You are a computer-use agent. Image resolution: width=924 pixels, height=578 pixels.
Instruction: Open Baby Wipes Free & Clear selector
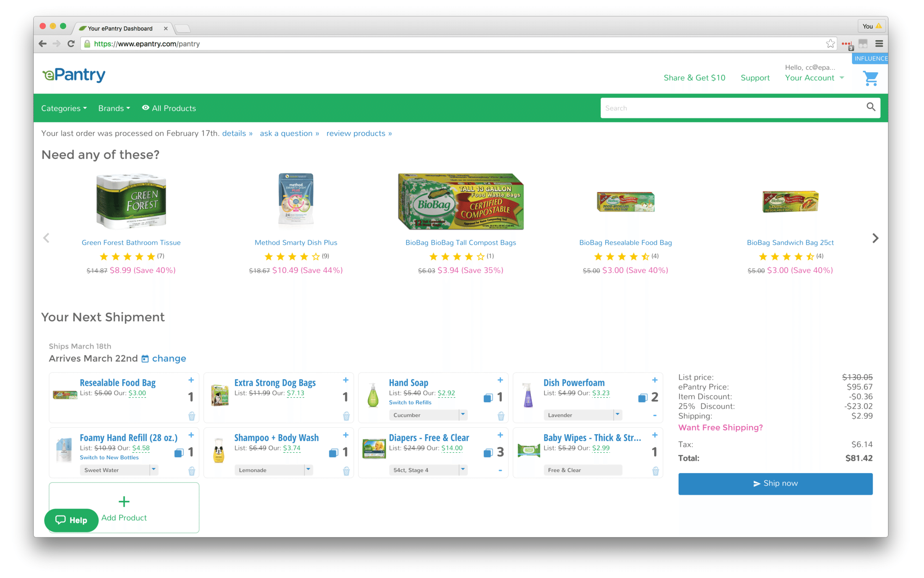pyautogui.click(x=583, y=470)
